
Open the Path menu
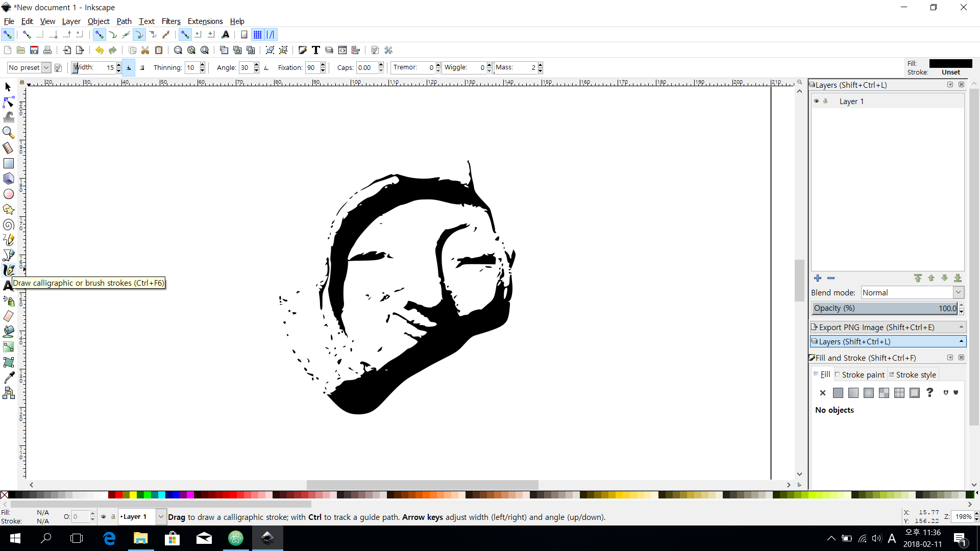pyautogui.click(x=124, y=21)
